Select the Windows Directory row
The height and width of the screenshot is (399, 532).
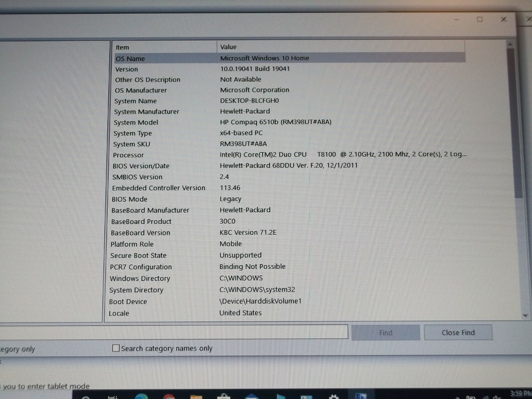click(x=290, y=278)
